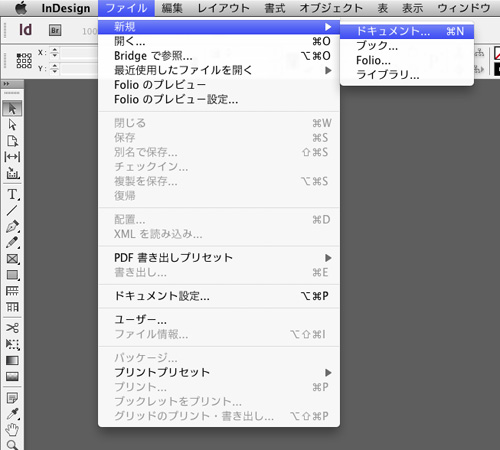The image size is (500, 450).
Task: Select Folio のプレビュー menu item
Action: (x=219, y=85)
